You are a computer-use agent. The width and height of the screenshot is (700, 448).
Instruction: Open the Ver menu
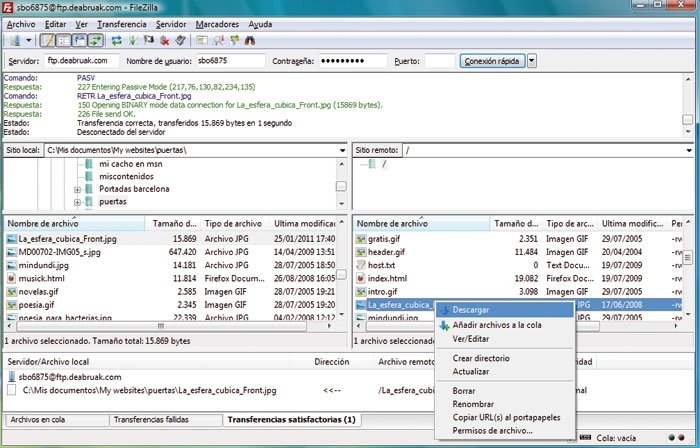point(81,24)
